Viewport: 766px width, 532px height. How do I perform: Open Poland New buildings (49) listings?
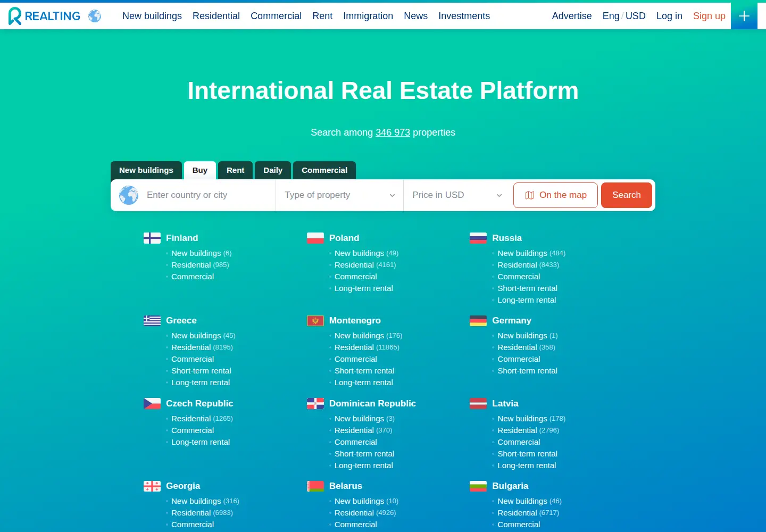tap(367, 253)
